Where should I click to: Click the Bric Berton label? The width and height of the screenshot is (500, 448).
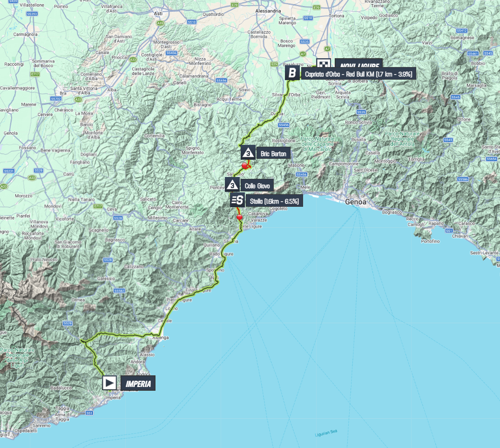273,154
